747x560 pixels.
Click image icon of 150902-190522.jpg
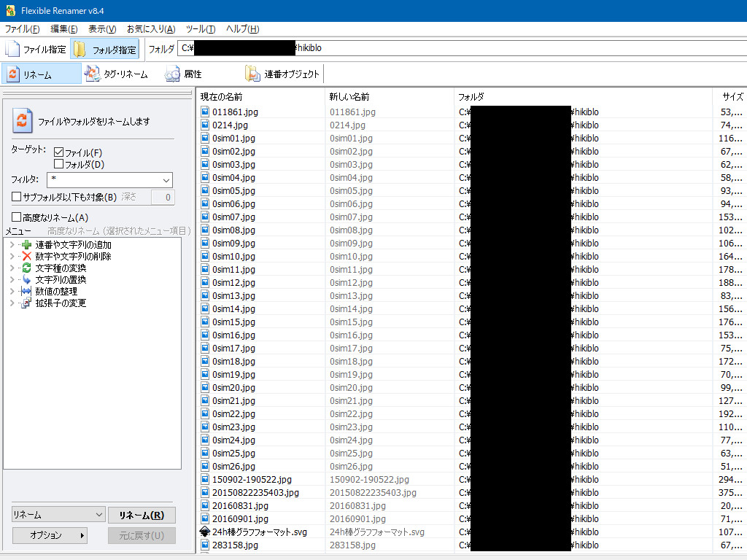click(x=205, y=480)
